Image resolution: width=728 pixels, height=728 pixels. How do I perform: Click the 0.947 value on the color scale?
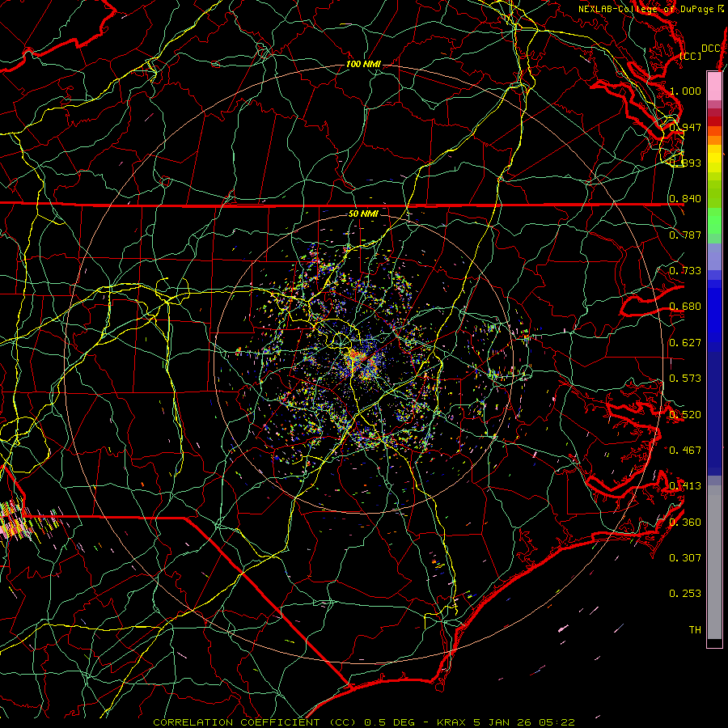685,127
